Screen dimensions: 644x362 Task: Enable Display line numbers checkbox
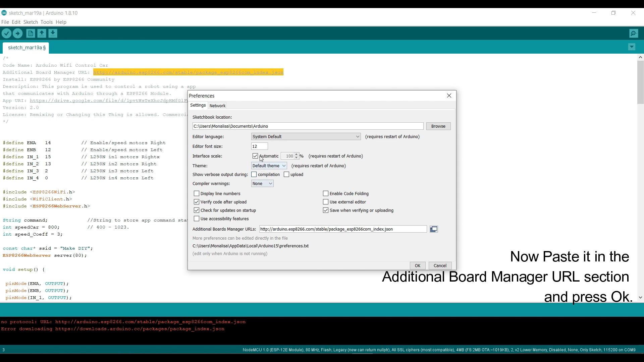point(197,194)
